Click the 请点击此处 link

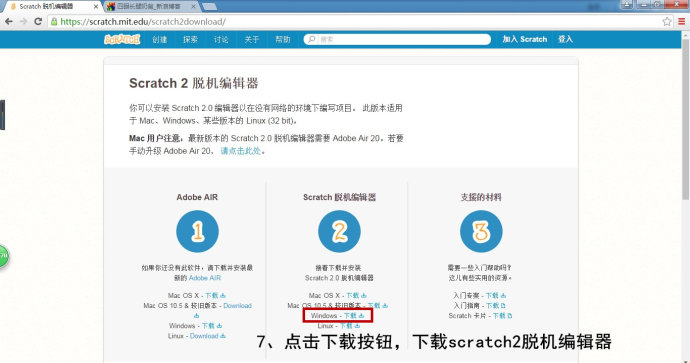(241, 151)
